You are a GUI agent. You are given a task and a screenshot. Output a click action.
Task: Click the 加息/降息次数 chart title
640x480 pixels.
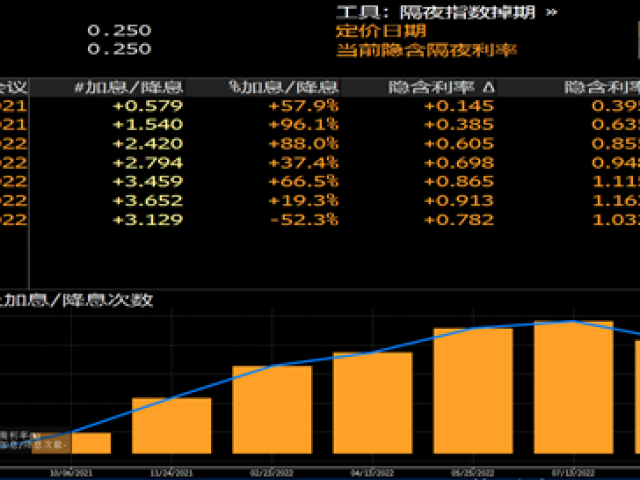tap(78, 299)
